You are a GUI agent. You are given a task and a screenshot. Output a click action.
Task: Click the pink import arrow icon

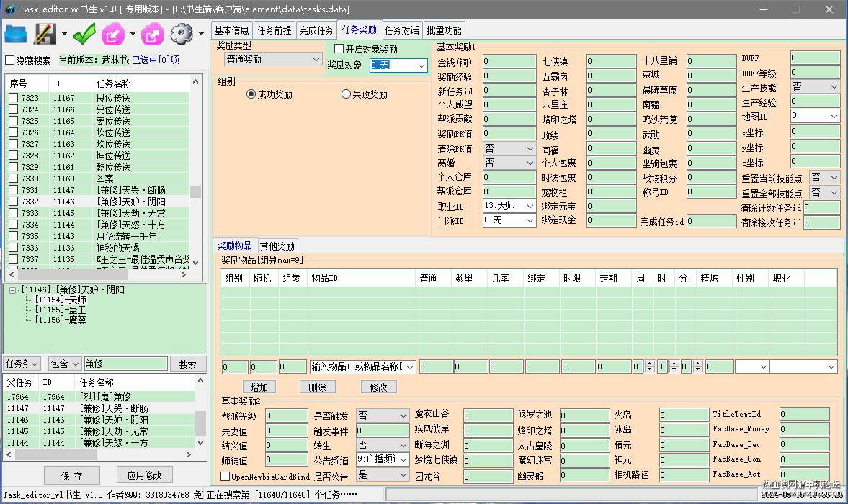tap(112, 35)
